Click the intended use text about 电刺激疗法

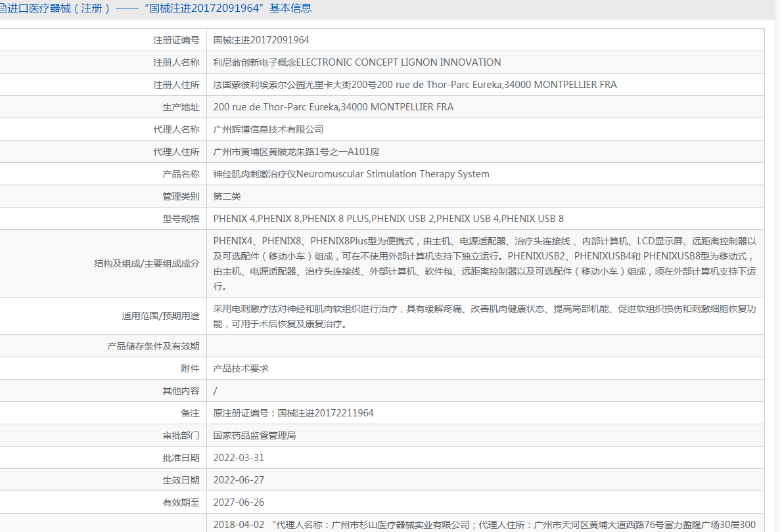point(484,316)
